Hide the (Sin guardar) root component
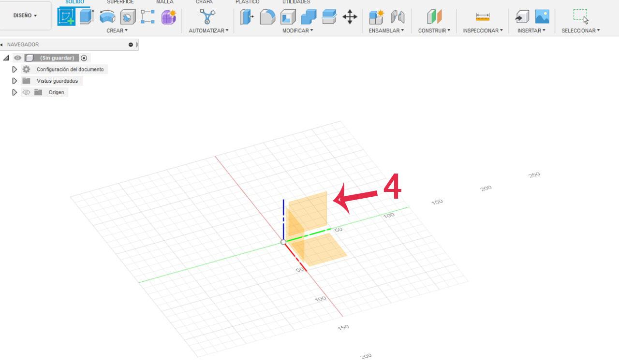This screenshot has height=364, width=619. click(x=17, y=58)
